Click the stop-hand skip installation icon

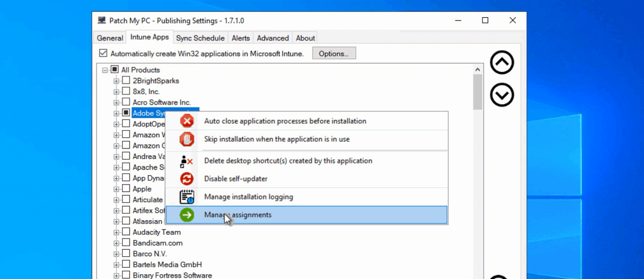pyautogui.click(x=187, y=139)
